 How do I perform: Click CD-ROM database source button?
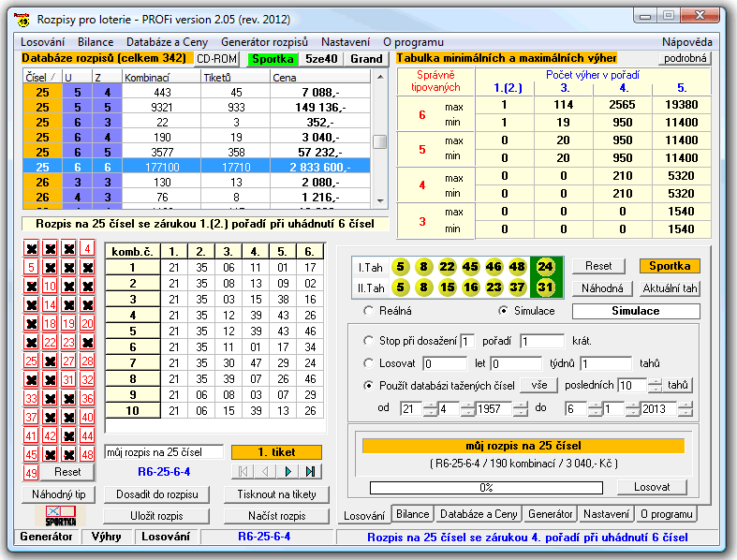pyautogui.click(x=216, y=59)
